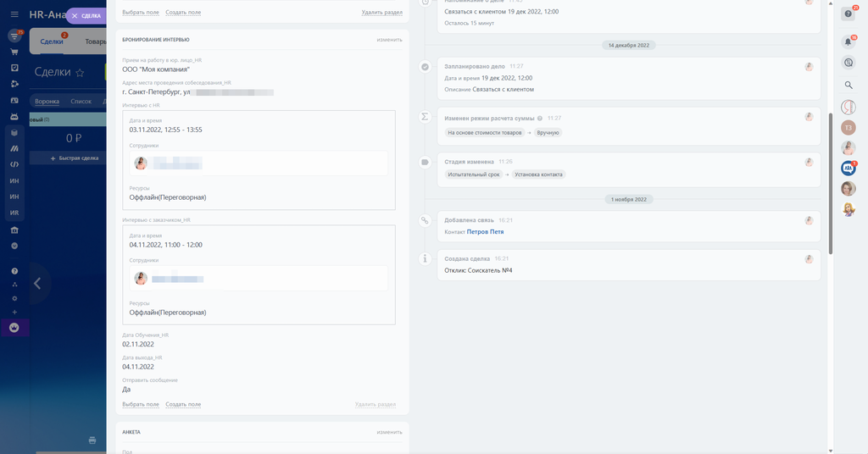Click the Вручную chip in timeline

pos(548,133)
